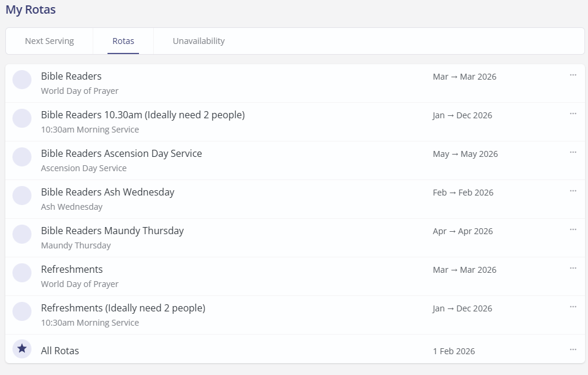The image size is (588, 375).
Task: Open the All Rotas entry
Action: coord(60,351)
